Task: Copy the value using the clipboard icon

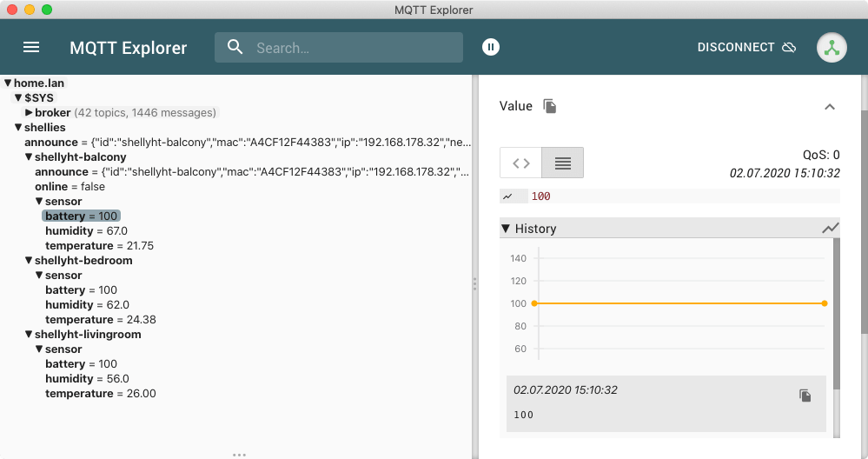Action: (550, 106)
